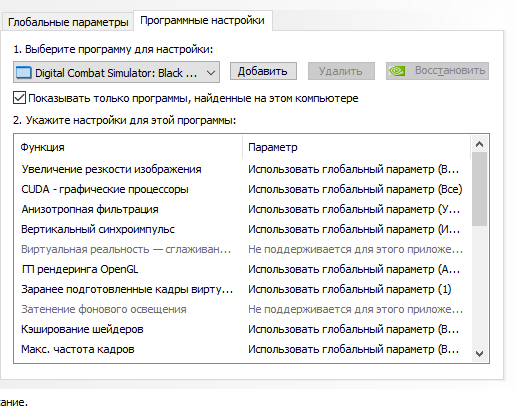Click the settings list scroll down arrow
This screenshot has width=515, height=407.
pyautogui.click(x=479, y=353)
